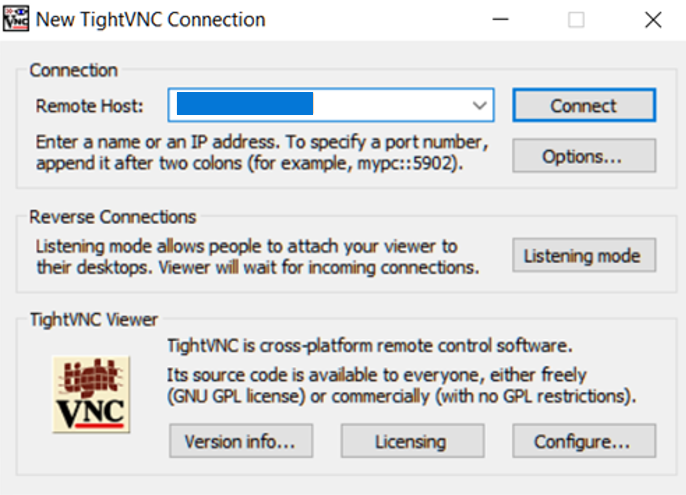Expand the Remote Host dropdown arrow
686x495 pixels.
tap(481, 104)
